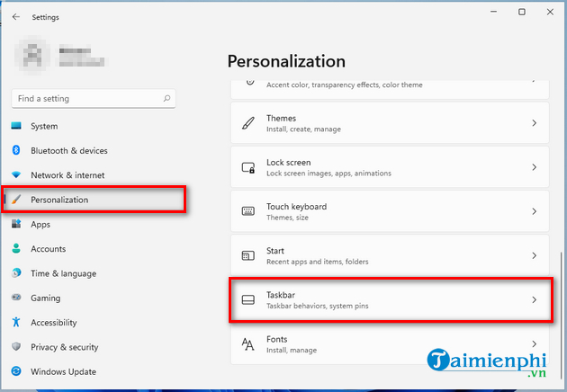Click the System monitor icon
The height and width of the screenshot is (392, 567).
coord(16,126)
